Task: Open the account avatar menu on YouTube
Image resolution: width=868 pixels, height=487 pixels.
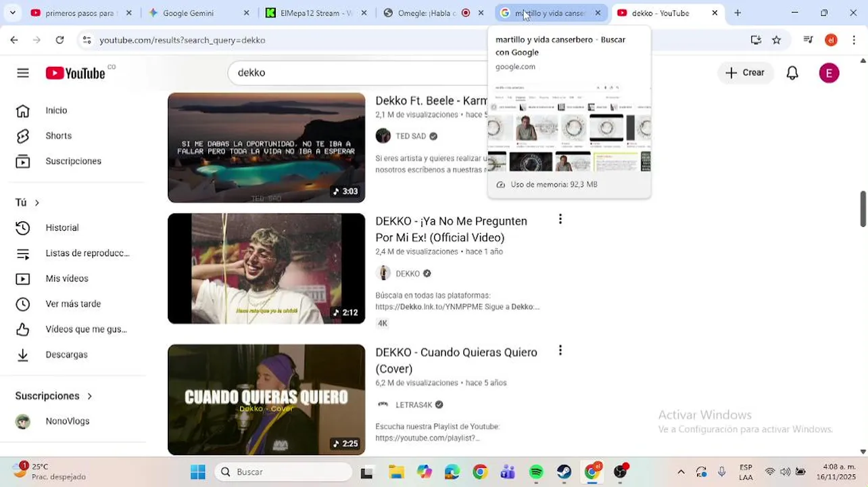Action: coord(829,73)
